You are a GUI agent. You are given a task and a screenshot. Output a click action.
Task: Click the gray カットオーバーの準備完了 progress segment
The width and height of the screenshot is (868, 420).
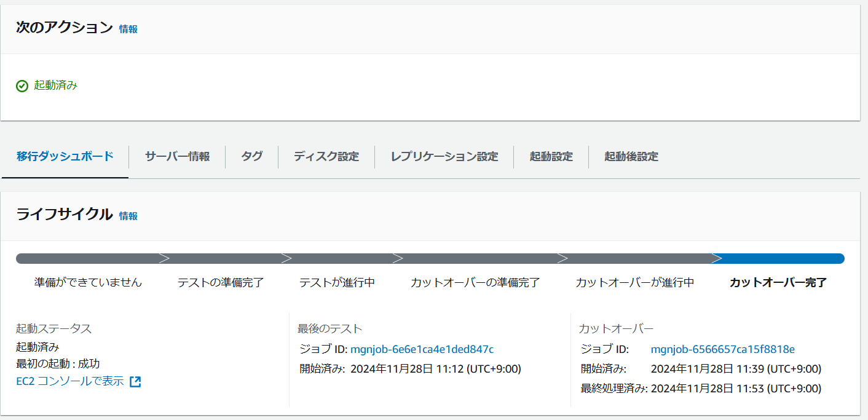[480, 258]
